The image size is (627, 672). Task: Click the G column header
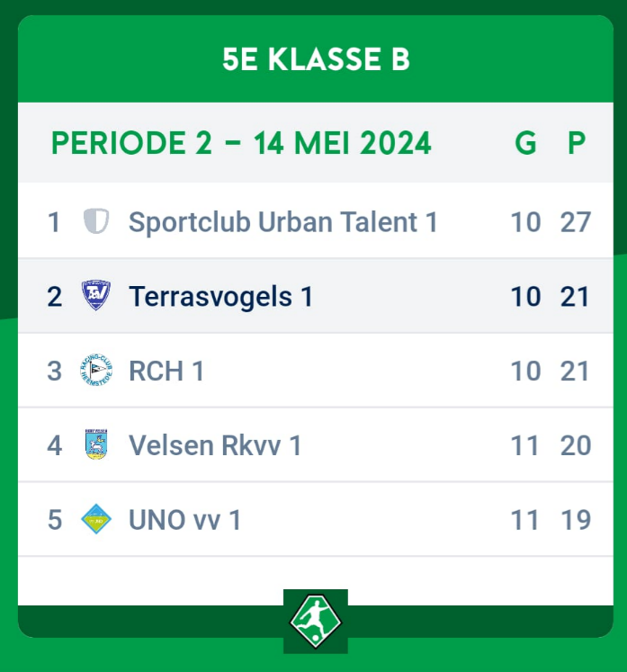point(525,143)
